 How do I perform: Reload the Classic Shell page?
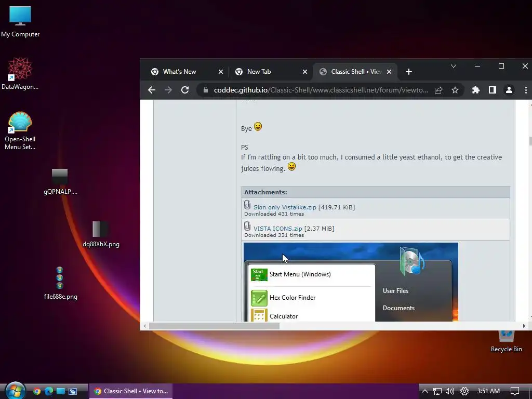coord(185,90)
